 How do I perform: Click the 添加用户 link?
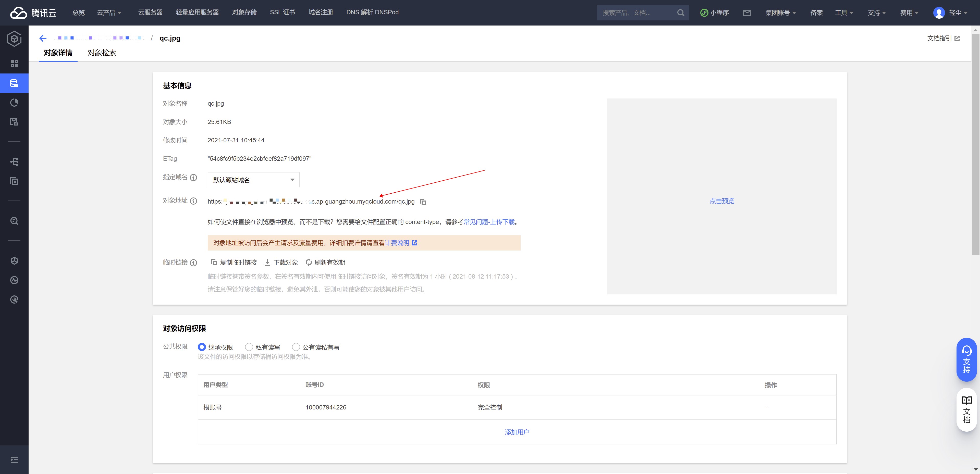point(517,432)
